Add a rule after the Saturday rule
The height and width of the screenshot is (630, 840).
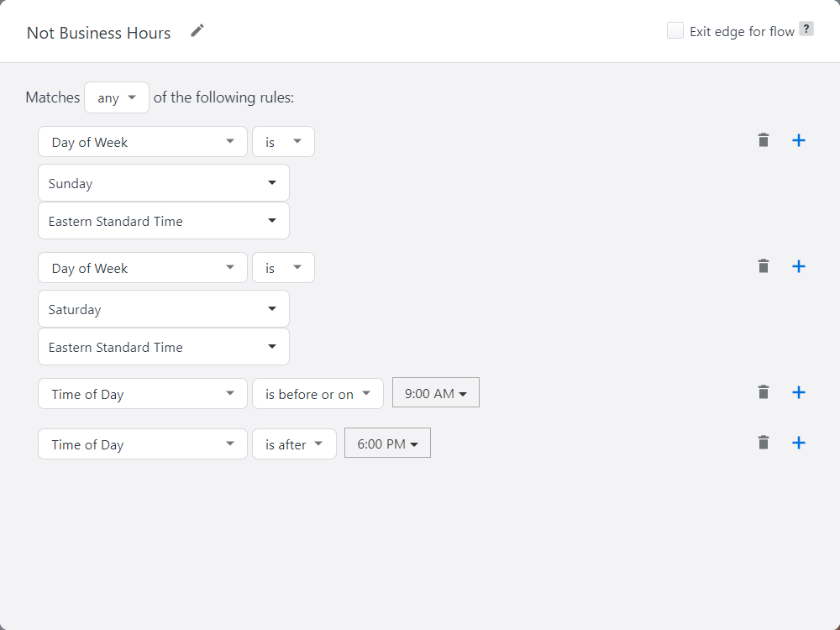tap(799, 266)
